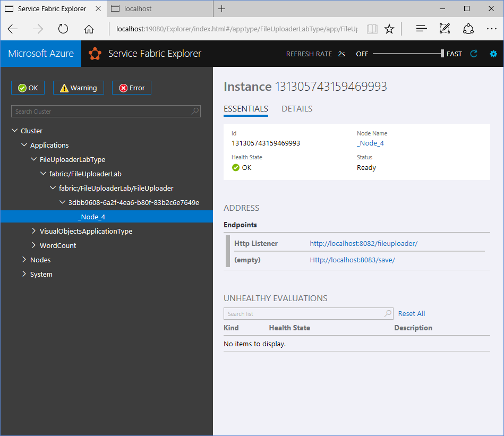This screenshot has width=504, height=436.
Task: Click the Reset All link
Action: click(412, 314)
